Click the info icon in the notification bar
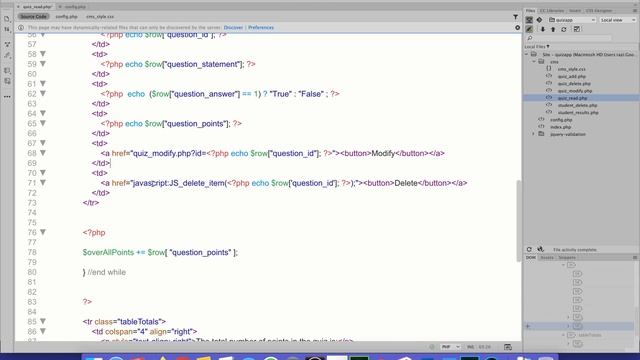The width and height of the screenshot is (640, 360). click(21, 28)
